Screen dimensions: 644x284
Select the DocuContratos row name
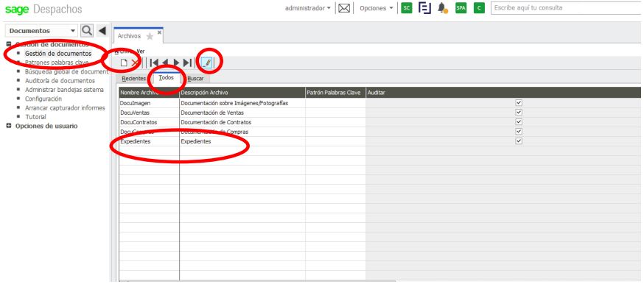click(139, 122)
